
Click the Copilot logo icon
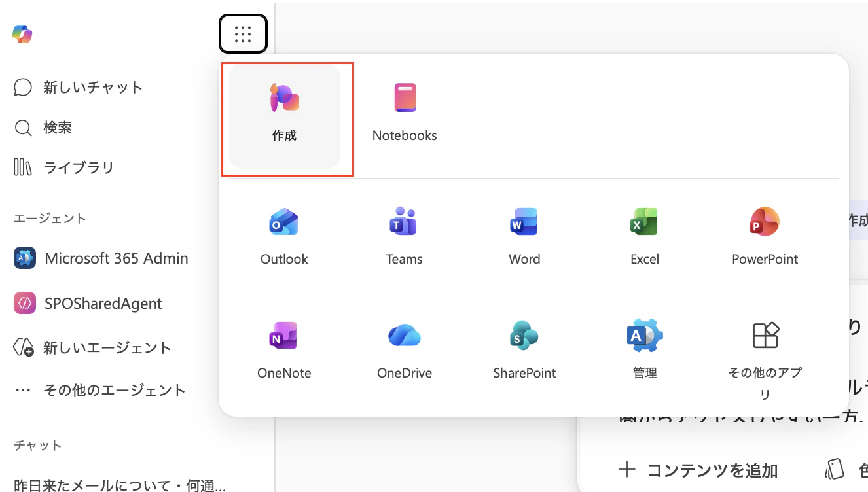click(23, 34)
